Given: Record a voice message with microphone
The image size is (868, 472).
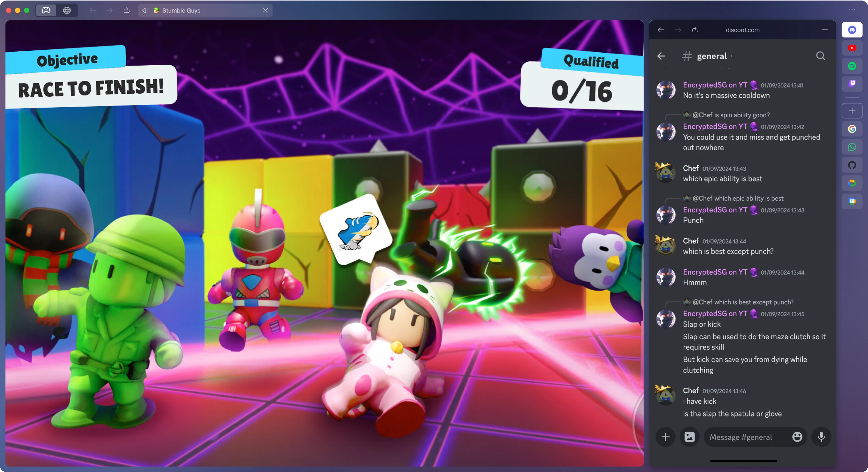Looking at the screenshot, I should coord(821,437).
